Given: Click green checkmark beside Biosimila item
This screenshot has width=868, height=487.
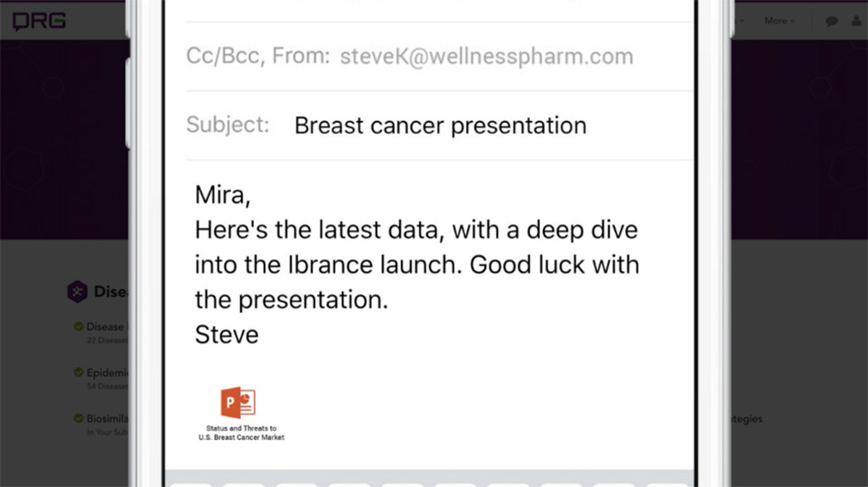Looking at the screenshot, I should pyautogui.click(x=79, y=418).
